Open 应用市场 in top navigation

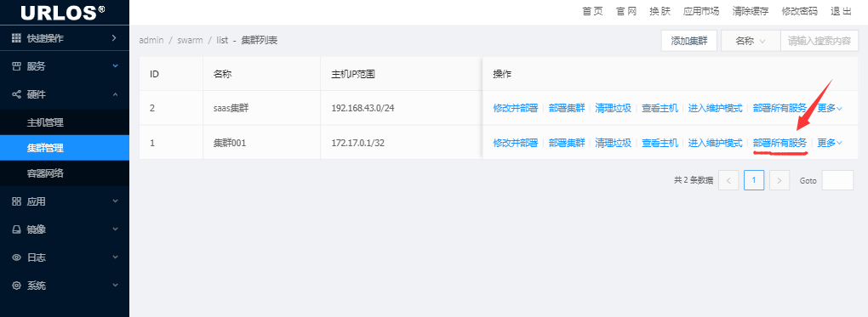tap(701, 11)
